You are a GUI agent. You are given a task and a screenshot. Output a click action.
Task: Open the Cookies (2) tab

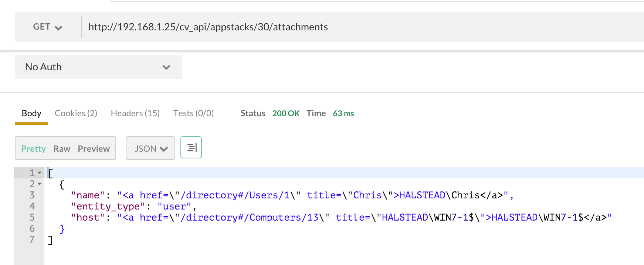[76, 113]
